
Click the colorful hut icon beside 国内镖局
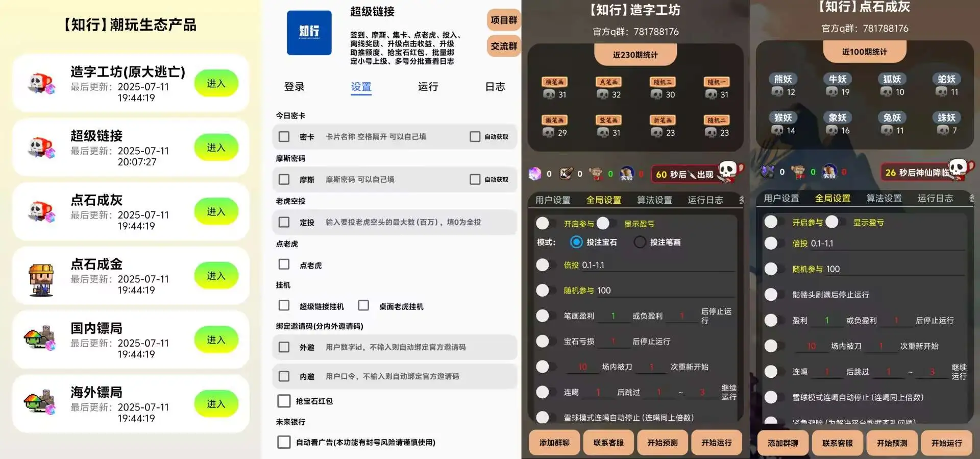pyautogui.click(x=40, y=338)
